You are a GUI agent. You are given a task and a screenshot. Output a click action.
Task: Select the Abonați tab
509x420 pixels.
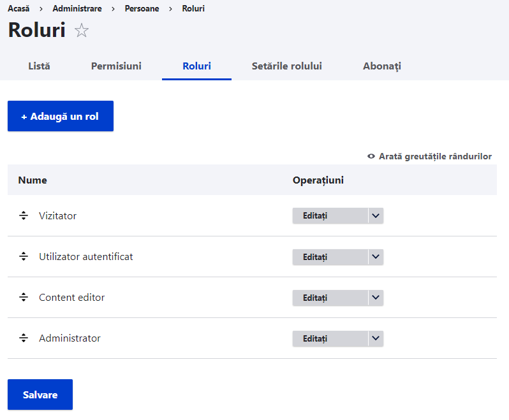point(381,66)
